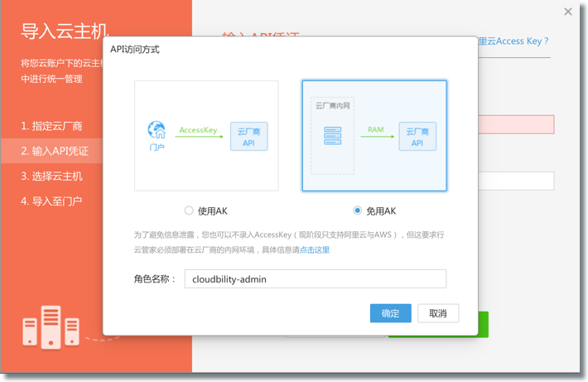Focus the 角色名称 input field

(315, 279)
